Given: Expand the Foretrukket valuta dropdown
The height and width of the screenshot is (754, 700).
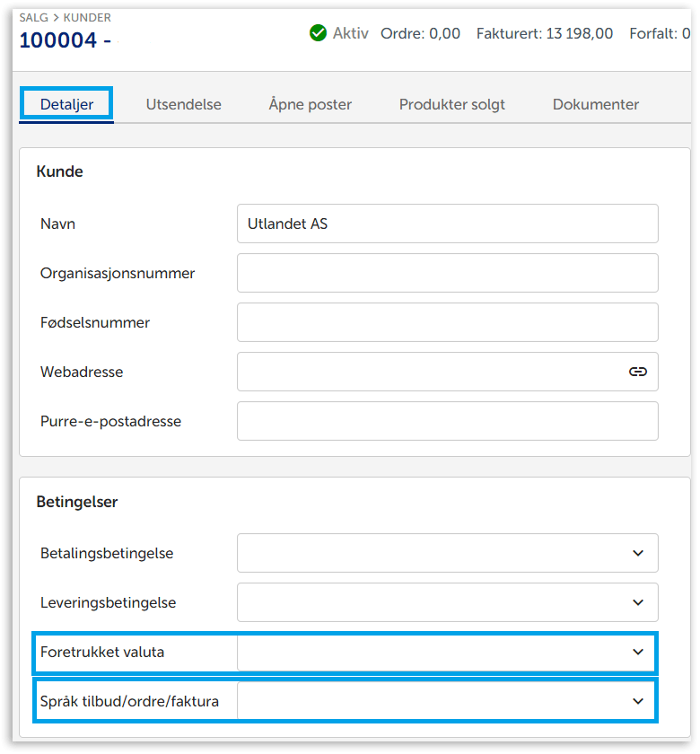Looking at the screenshot, I should click(x=447, y=653).
